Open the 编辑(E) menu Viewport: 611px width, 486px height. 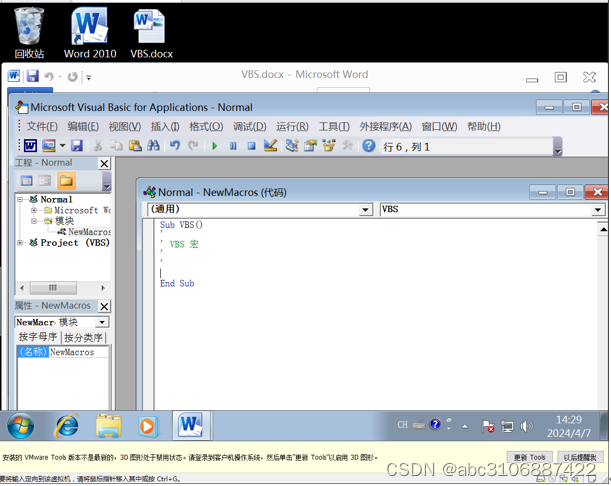[83, 127]
